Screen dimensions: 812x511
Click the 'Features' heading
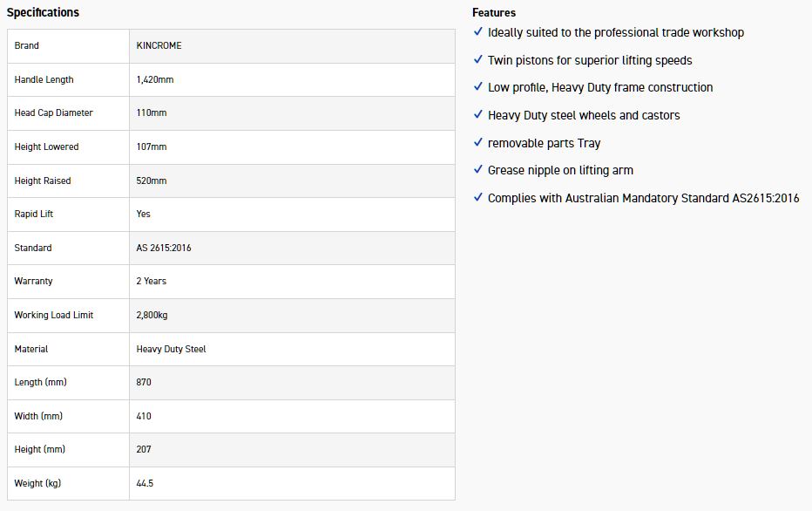click(x=494, y=12)
